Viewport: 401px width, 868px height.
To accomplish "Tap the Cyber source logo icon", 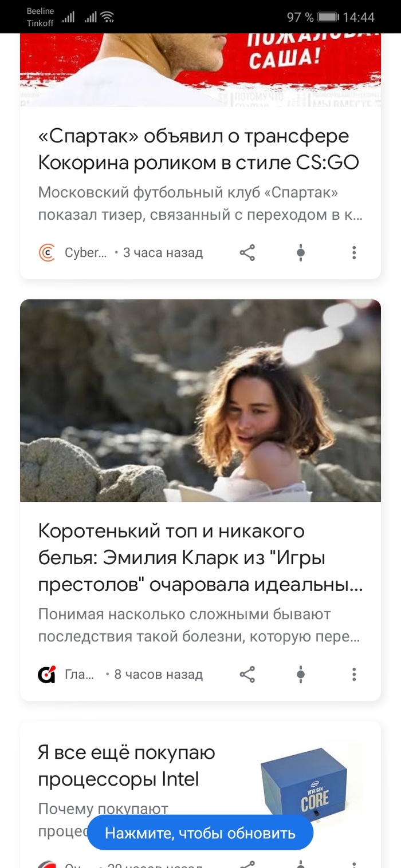I will 47,253.
